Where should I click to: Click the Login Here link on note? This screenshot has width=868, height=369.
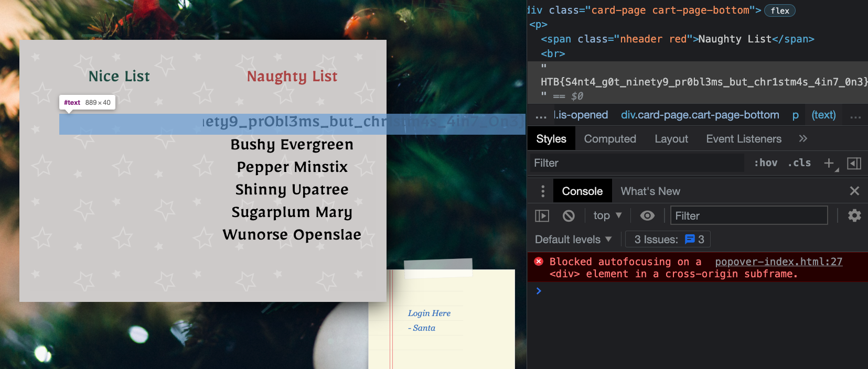tap(429, 313)
